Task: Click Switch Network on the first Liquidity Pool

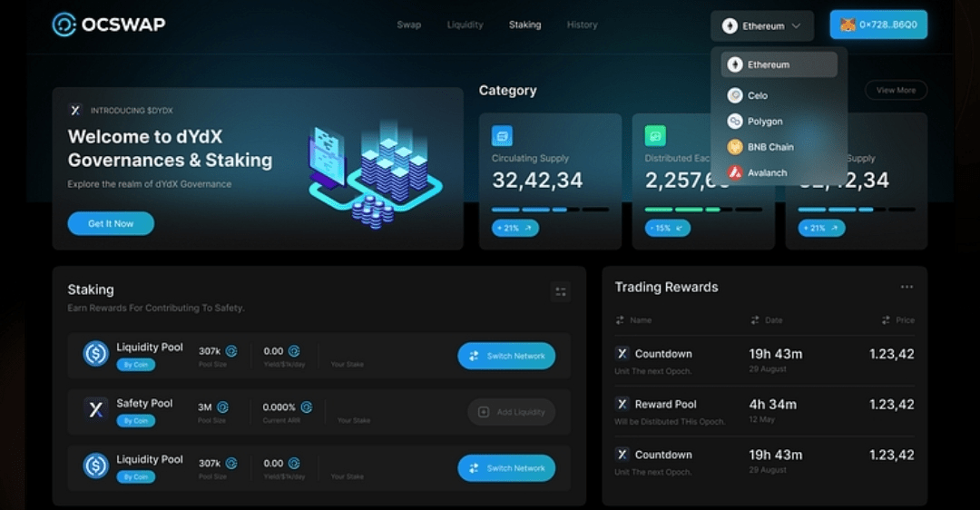Action: tap(506, 356)
